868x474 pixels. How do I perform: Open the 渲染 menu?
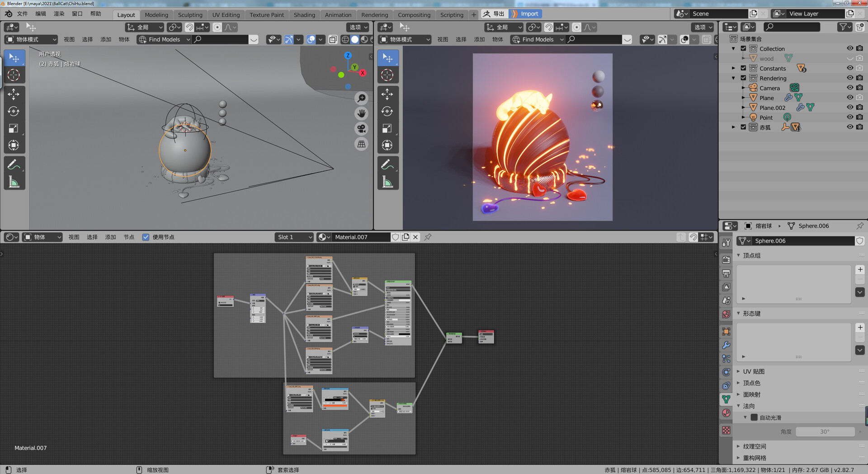point(59,14)
